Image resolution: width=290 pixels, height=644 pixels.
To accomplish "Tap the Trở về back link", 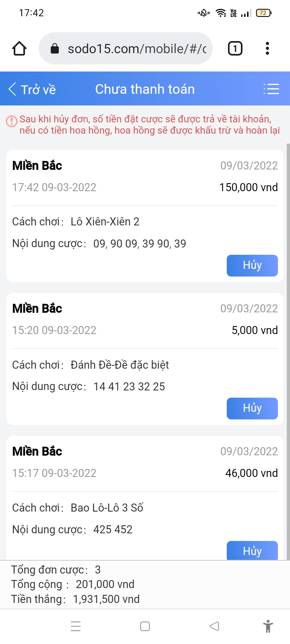I will [x=38, y=89].
